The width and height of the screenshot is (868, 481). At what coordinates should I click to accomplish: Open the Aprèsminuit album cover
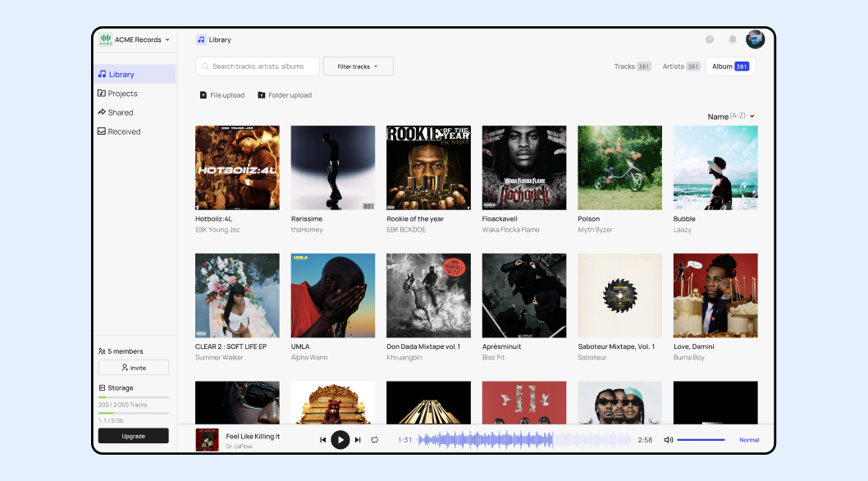click(x=524, y=295)
